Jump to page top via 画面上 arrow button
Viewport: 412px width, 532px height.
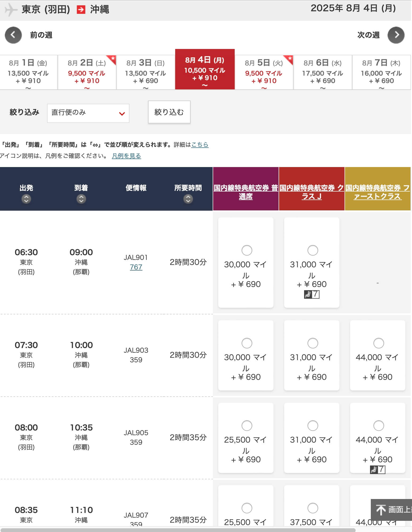(x=391, y=510)
